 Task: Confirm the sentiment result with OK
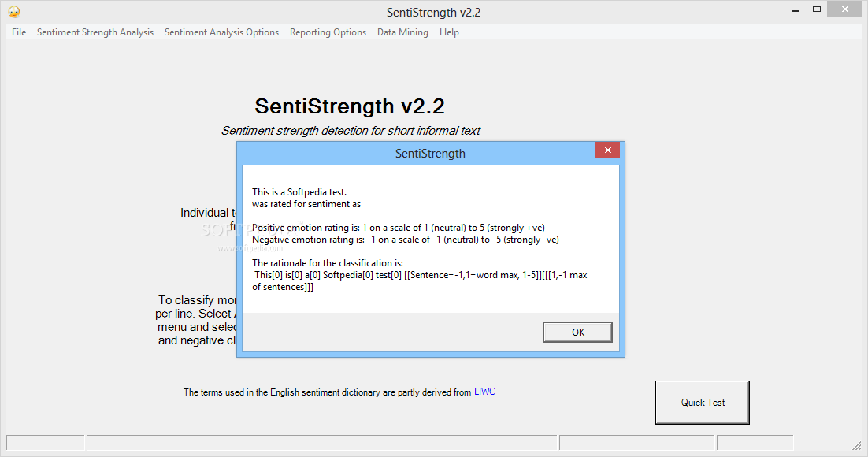[x=578, y=333]
